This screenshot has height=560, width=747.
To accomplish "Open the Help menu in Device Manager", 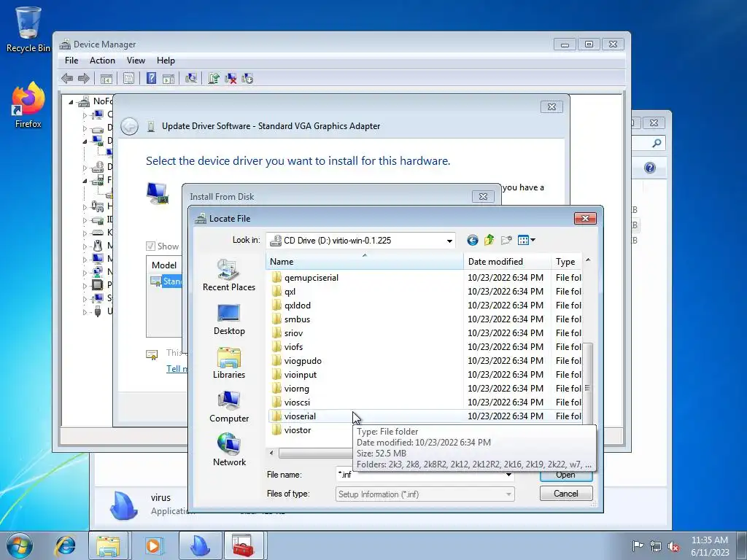I will (166, 61).
